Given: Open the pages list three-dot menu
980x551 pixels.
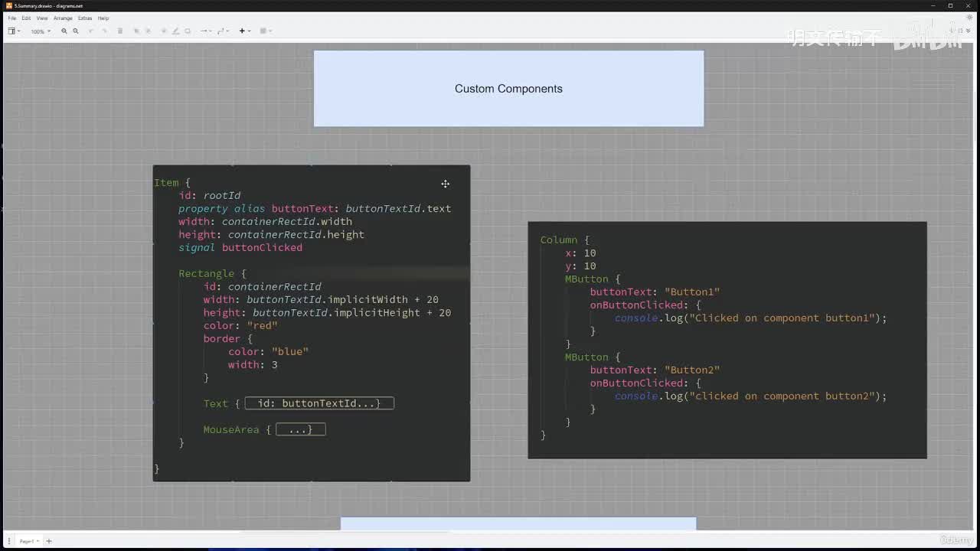Looking at the screenshot, I should click(x=9, y=541).
